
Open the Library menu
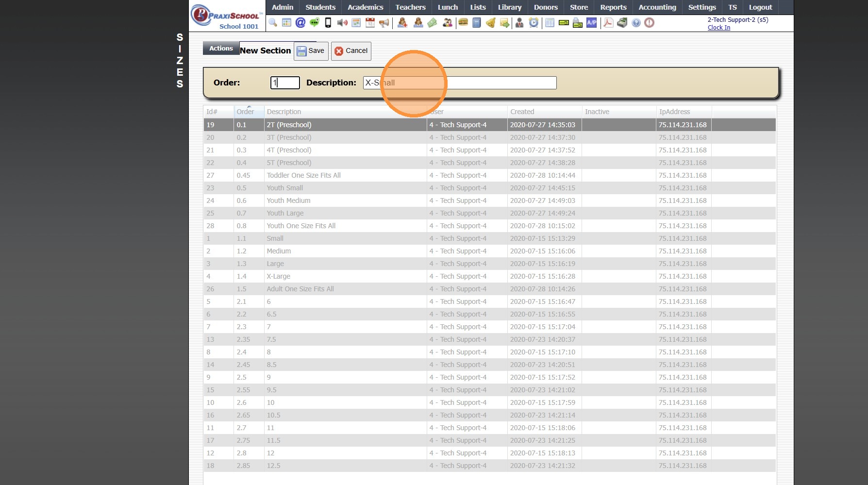(510, 7)
